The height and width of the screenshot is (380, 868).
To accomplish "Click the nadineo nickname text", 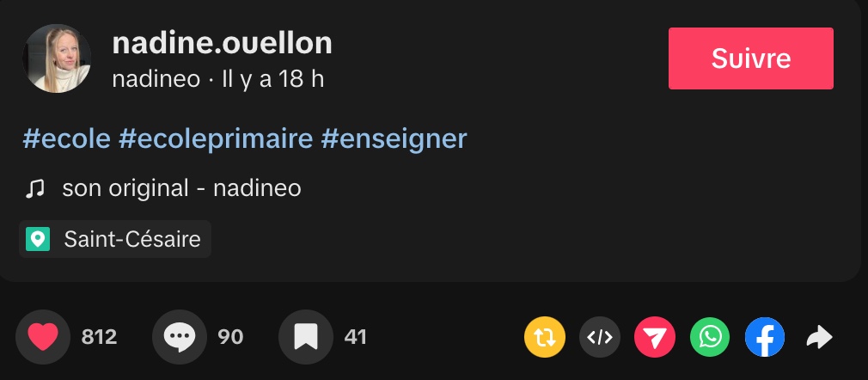I will click(x=156, y=80).
